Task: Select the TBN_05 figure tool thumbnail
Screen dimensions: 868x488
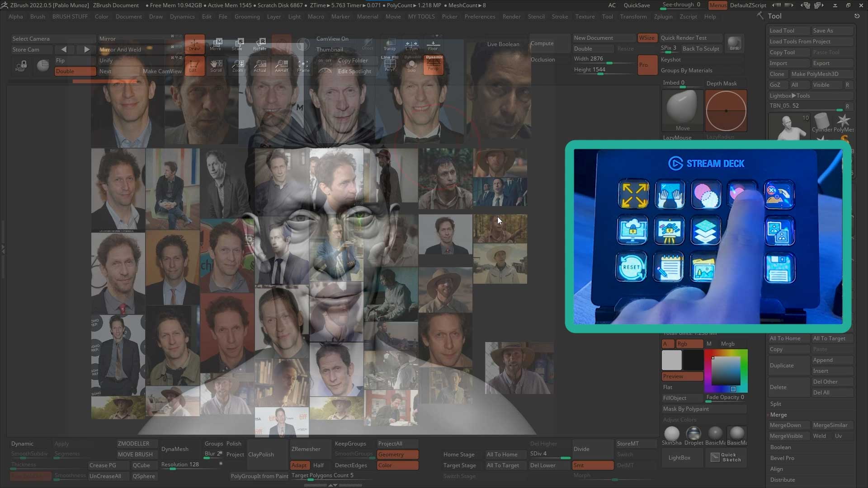Action: pyautogui.click(x=789, y=126)
